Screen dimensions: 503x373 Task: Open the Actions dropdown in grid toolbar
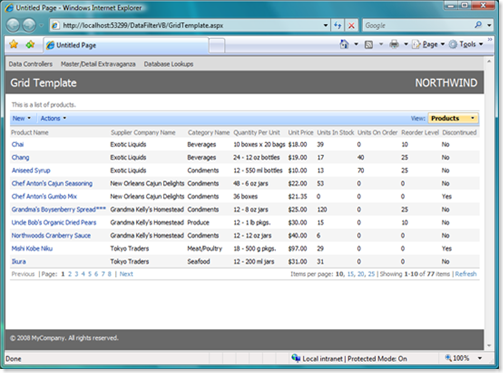[x=53, y=118]
